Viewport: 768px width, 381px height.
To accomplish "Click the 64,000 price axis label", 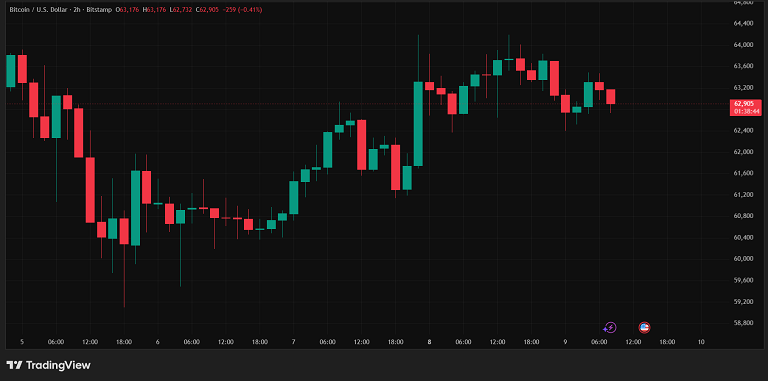I will coord(743,45).
